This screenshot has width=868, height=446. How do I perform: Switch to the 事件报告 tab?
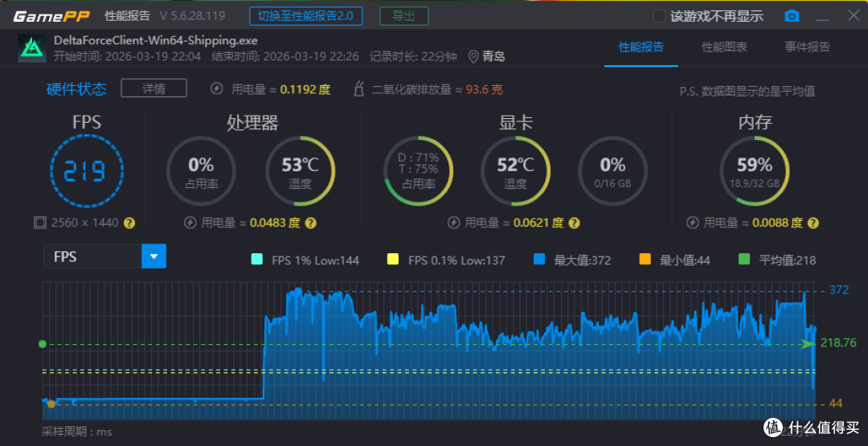click(x=807, y=47)
